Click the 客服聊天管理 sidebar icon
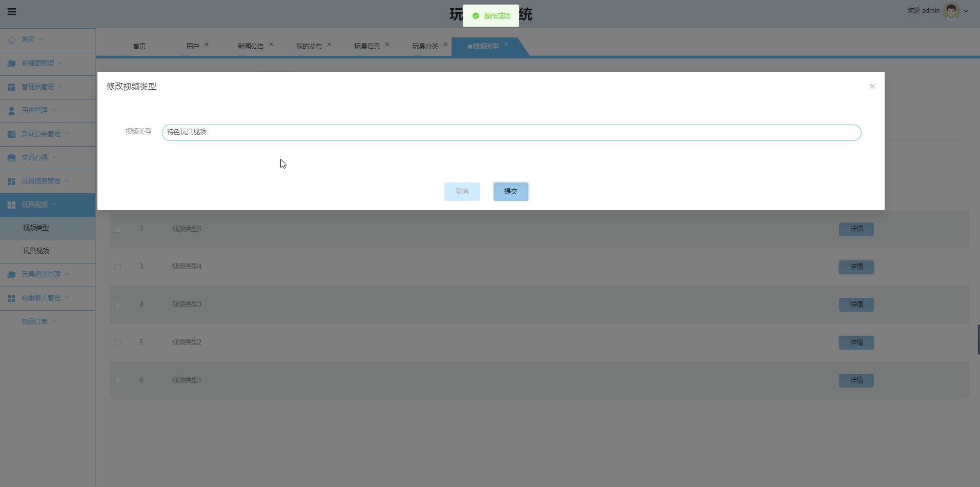 [11, 298]
